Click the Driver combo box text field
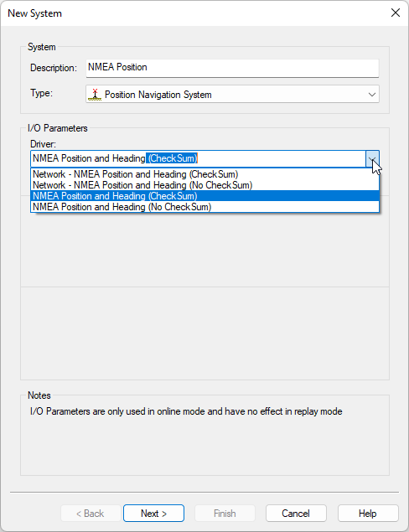 [x=199, y=159]
